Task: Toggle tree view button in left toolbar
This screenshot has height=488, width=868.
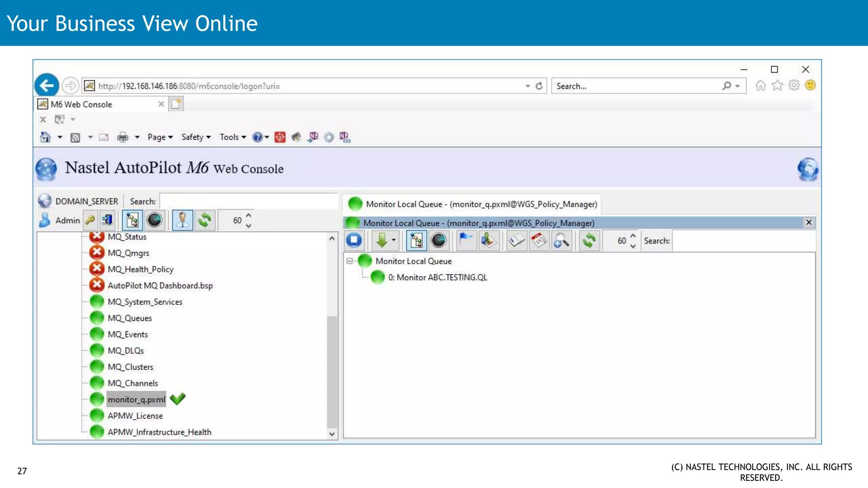Action: 132,220
